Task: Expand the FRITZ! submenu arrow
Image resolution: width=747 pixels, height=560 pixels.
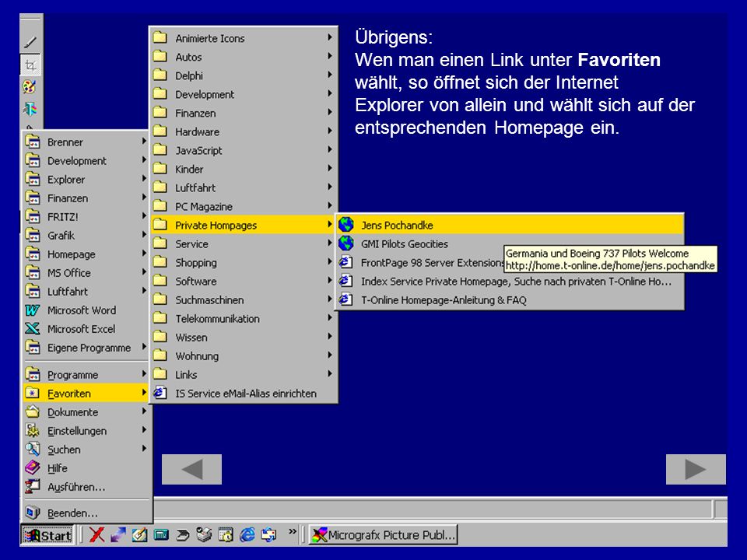Action: pos(143,216)
